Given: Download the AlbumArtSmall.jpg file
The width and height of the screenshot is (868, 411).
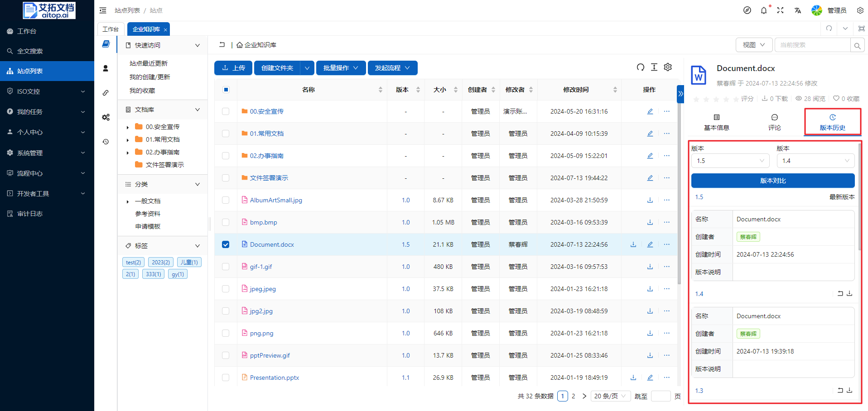Looking at the screenshot, I should (650, 200).
